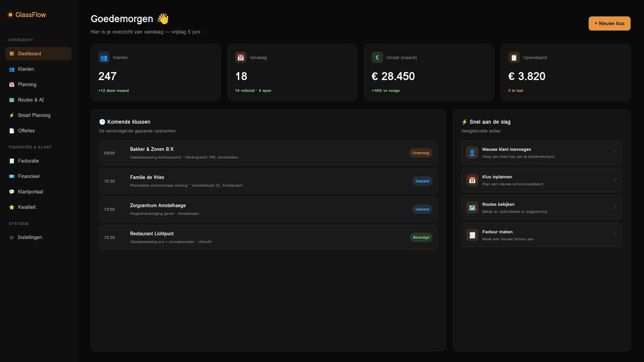Image resolution: width=644 pixels, height=362 pixels.
Task: Click the Routes & AI map icon
Action: coord(12,100)
